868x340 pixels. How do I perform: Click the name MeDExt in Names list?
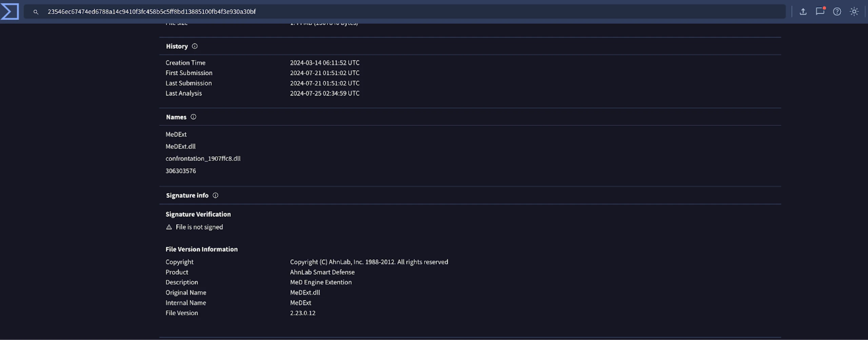tap(176, 134)
